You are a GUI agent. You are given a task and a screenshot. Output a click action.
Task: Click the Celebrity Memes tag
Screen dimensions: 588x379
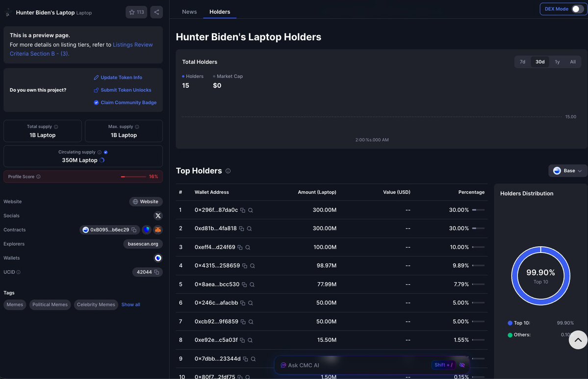click(96, 304)
